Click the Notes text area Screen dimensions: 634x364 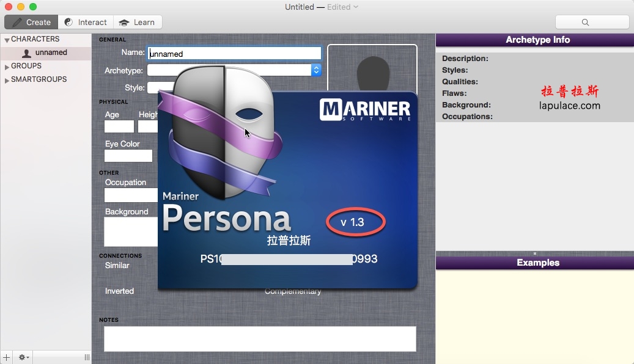click(260, 338)
